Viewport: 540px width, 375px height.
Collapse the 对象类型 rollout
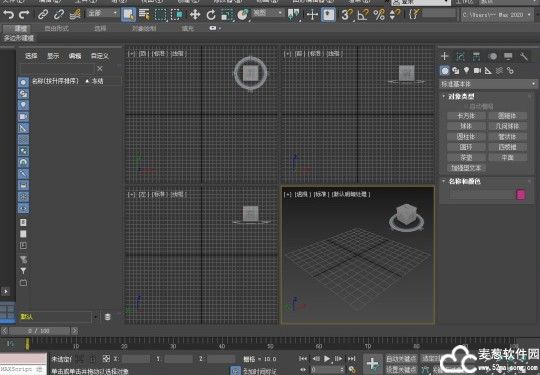[x=461, y=96]
